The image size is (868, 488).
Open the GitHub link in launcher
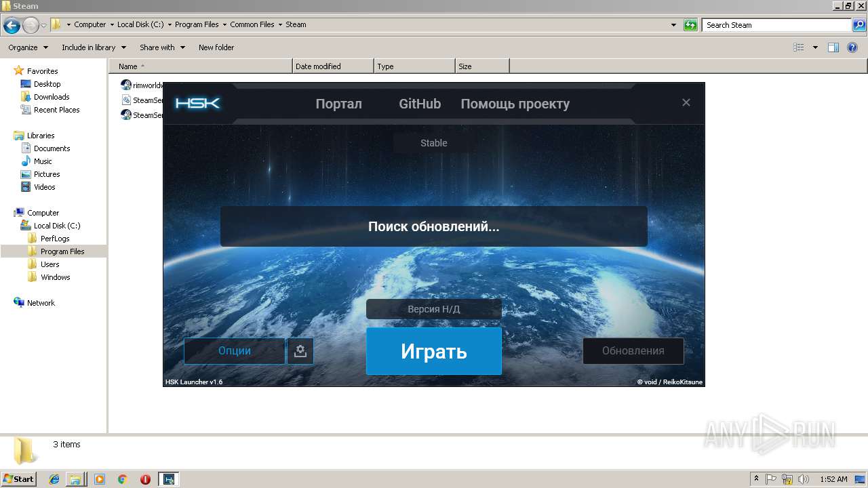tap(420, 104)
